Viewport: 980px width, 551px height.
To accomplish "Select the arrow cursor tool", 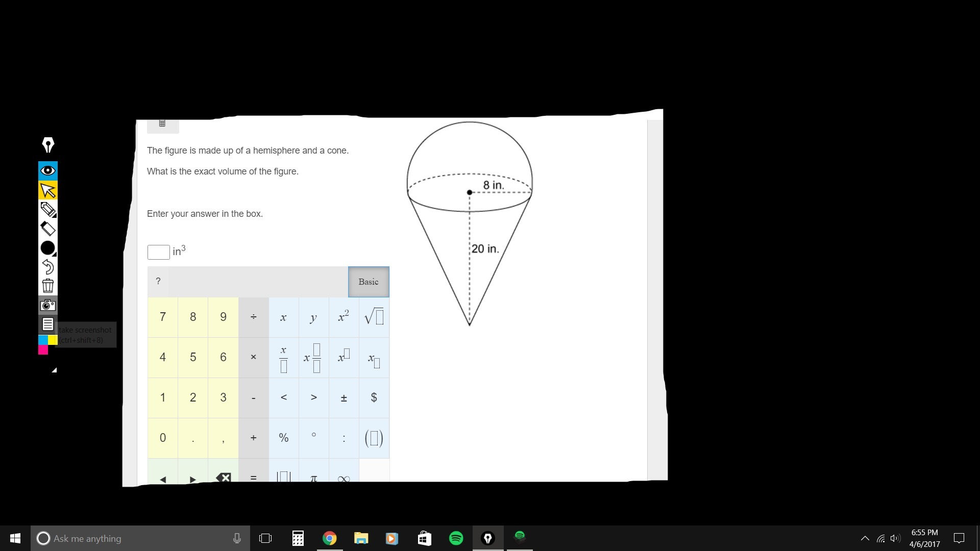I will coord(48,190).
